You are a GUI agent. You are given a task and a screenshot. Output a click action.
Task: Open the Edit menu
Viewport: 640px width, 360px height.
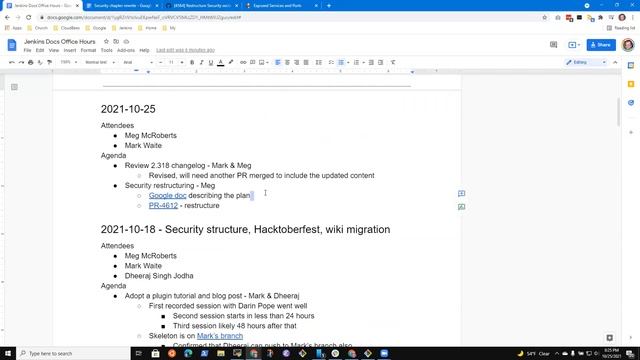point(40,50)
